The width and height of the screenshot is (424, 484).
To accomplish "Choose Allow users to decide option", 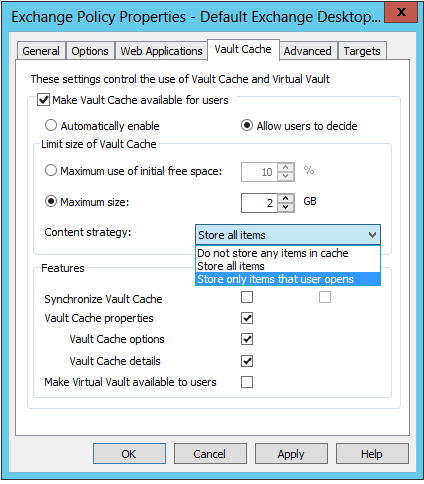I will (x=247, y=126).
